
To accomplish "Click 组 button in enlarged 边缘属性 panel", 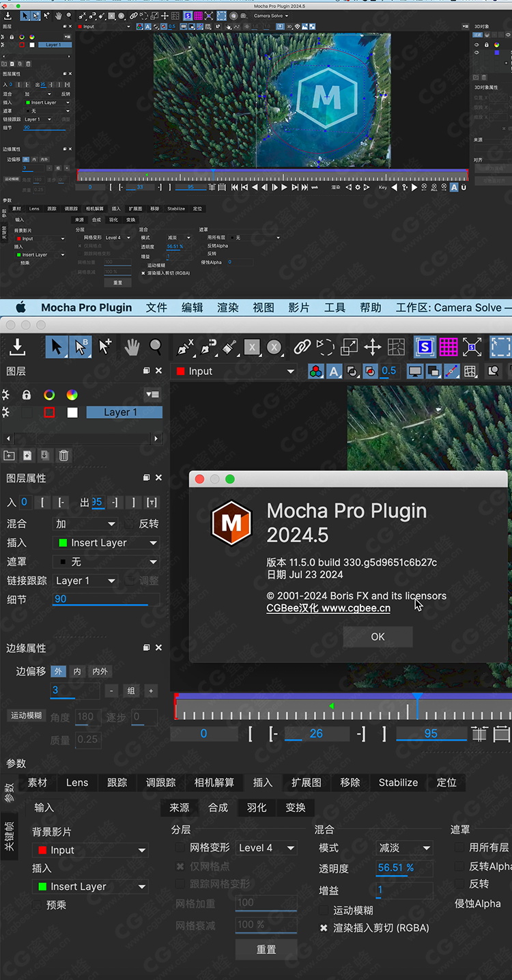I will point(131,690).
